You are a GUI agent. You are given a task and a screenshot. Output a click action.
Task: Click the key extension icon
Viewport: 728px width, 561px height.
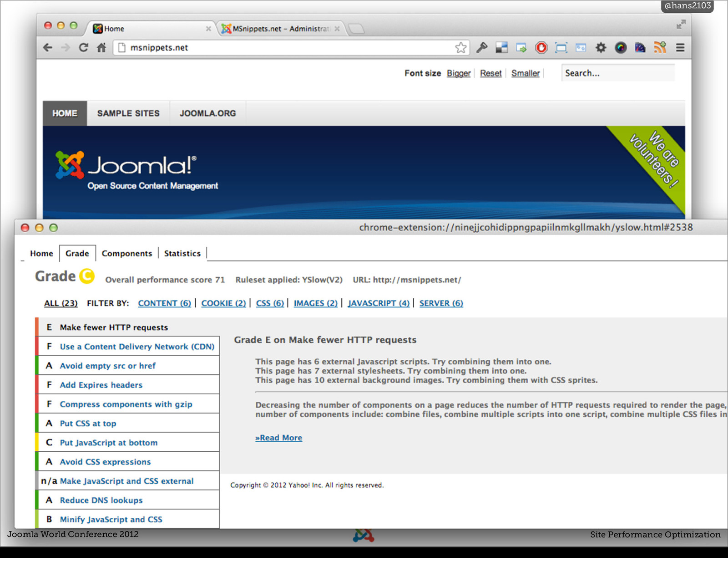pos(482,47)
